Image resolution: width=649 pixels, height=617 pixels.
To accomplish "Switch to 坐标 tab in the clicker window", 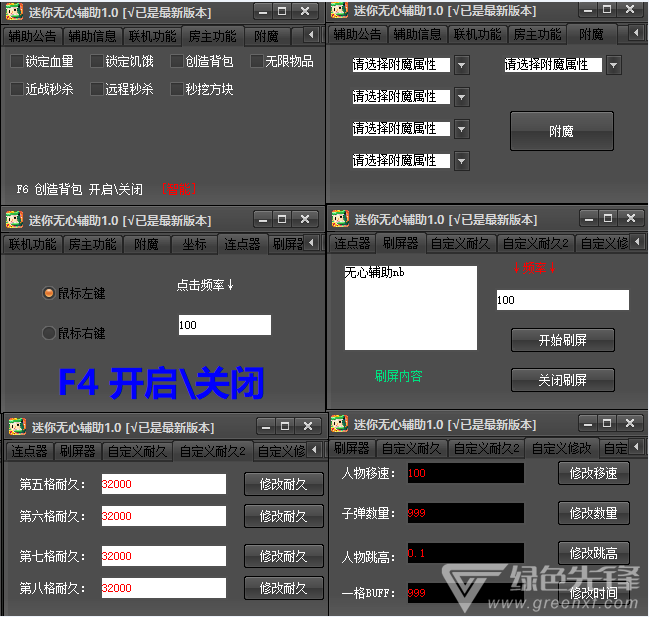I will [194, 244].
